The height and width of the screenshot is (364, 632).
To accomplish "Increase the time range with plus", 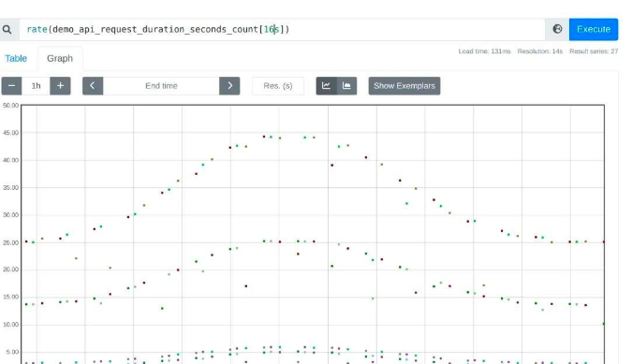I will point(60,86).
